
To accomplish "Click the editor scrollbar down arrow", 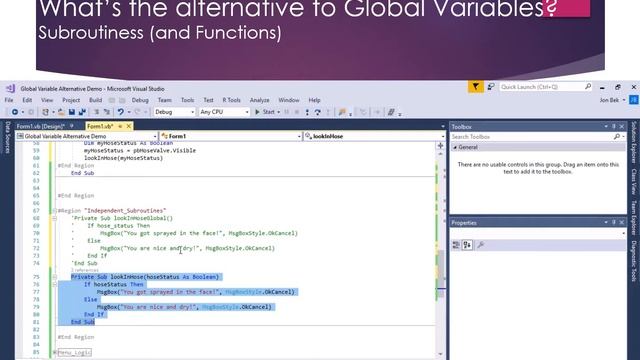I will (x=441, y=354).
